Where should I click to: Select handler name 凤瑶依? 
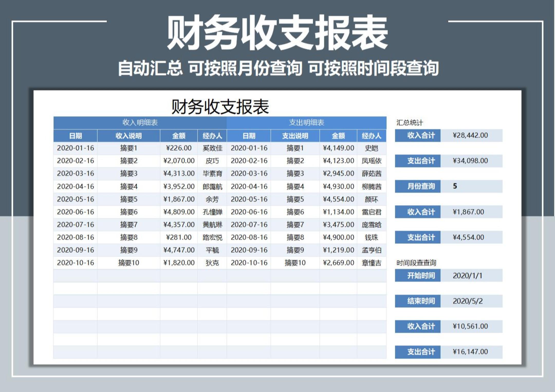372,161
